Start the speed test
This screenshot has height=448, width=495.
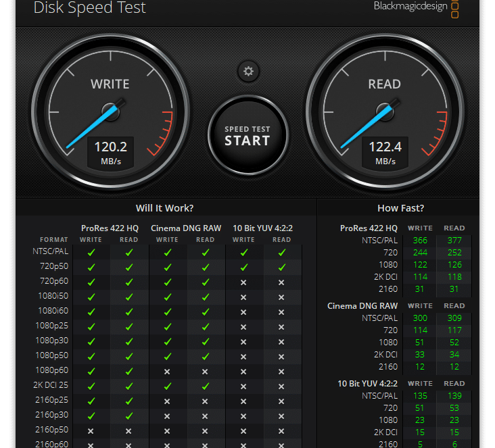click(247, 135)
